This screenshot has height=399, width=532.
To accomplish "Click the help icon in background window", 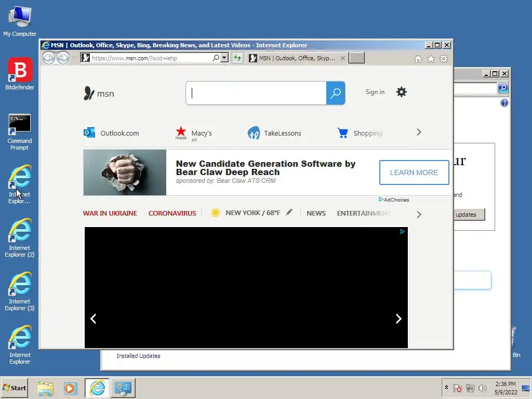I will (504, 103).
